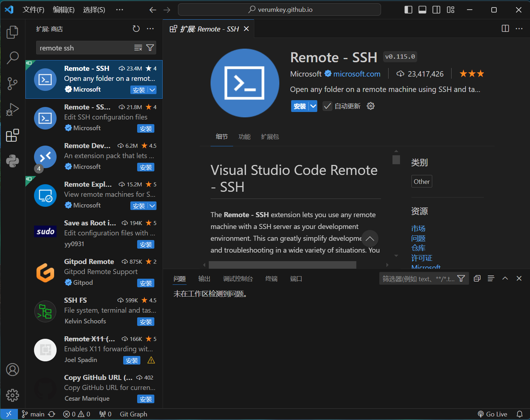Viewport: 530px width, 420px height.
Task: Install Remote - SSH from detail page
Action: click(300, 106)
